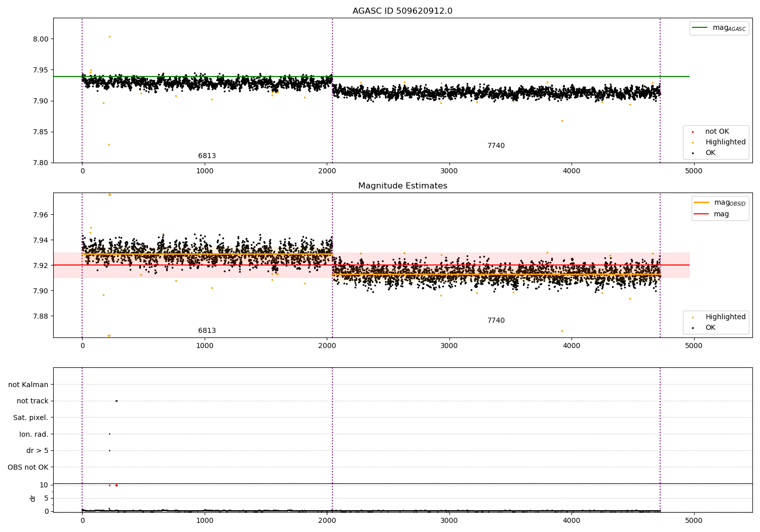Click the orange outlier point near 8.00 in top plot
The image size is (760, 532).
(109, 36)
